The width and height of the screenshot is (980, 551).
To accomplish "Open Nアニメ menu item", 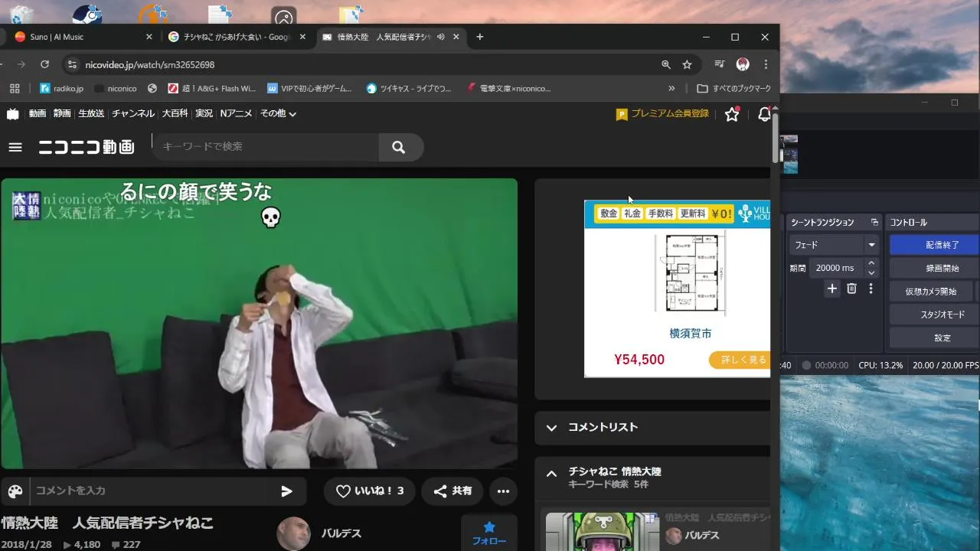I will pos(236,113).
